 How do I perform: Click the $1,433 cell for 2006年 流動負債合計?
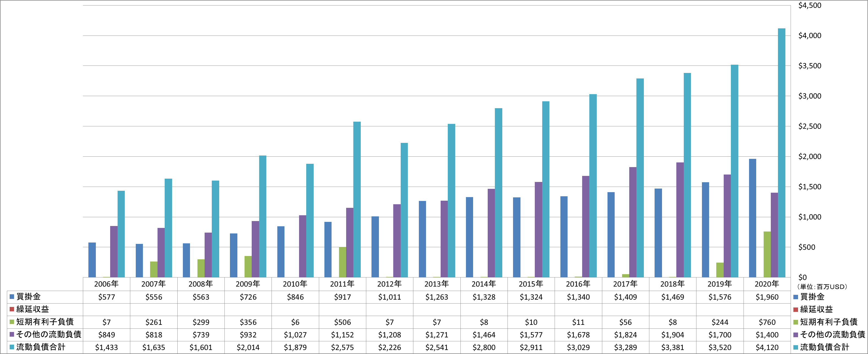click(x=107, y=348)
